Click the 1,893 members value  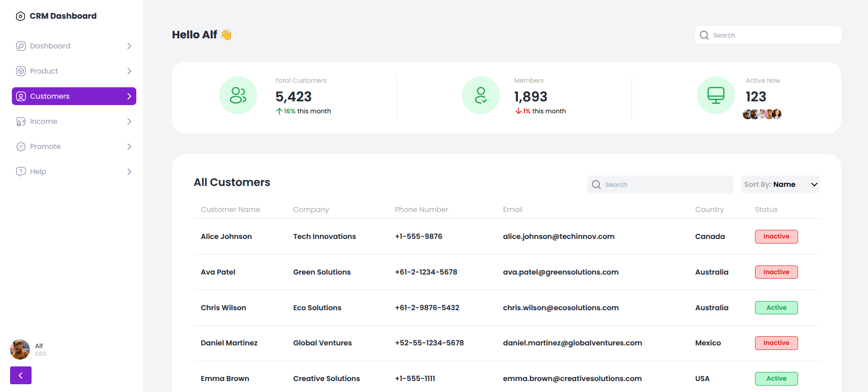(530, 97)
